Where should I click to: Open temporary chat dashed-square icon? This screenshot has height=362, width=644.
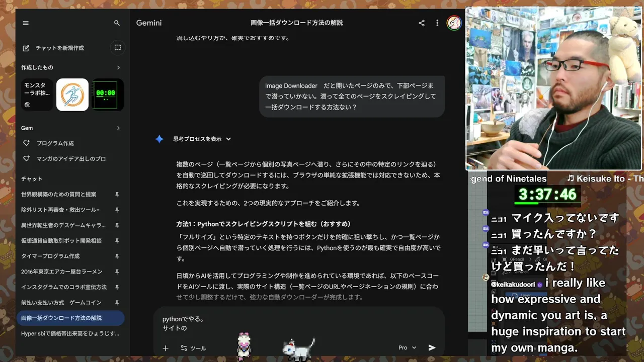[118, 48]
